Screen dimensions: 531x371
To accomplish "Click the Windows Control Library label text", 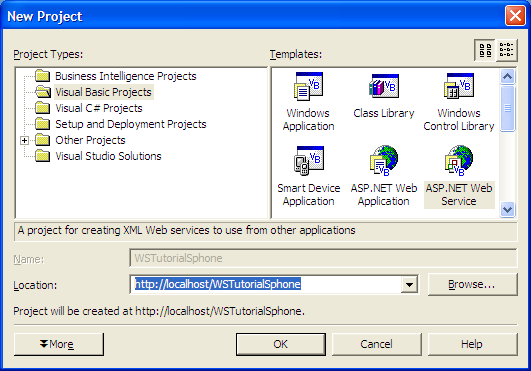I will (x=459, y=119).
